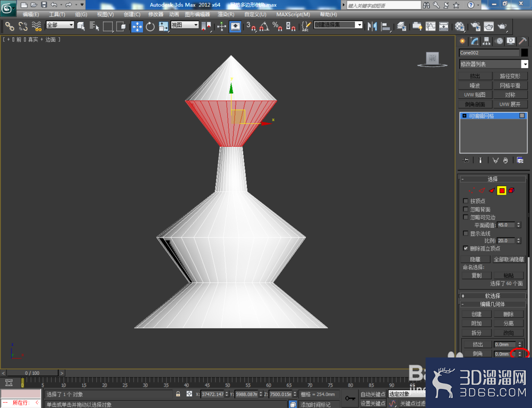
Task: Open the quick access toolbar dropdown arrow
Action: click(82, 5)
